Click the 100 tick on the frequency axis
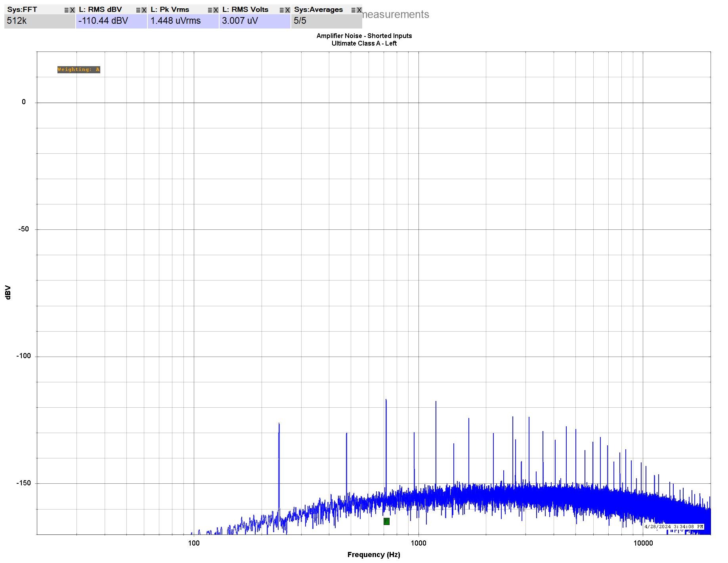This screenshot has height=563, width=728. point(193,543)
